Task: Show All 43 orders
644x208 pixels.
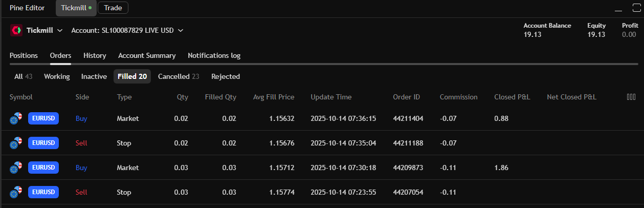Action: coord(23,76)
